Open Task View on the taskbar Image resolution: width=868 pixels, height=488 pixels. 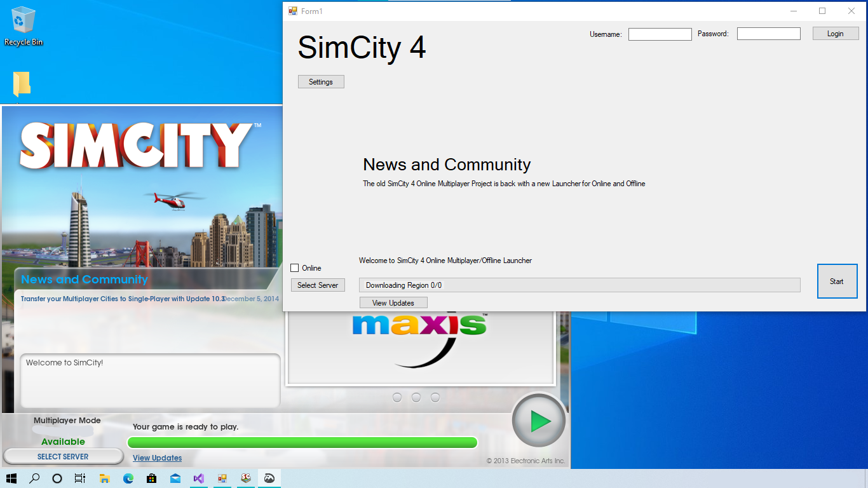pos(80,478)
